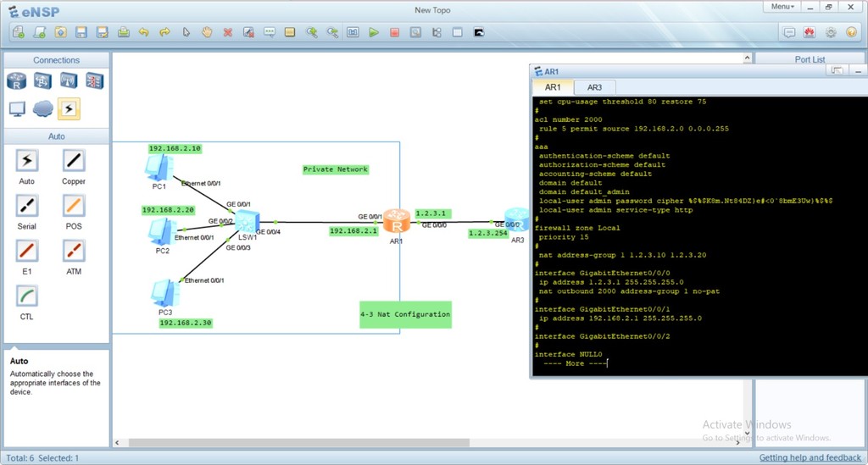
Task: Select the LSW1 switch on the canvas
Action: 247,222
